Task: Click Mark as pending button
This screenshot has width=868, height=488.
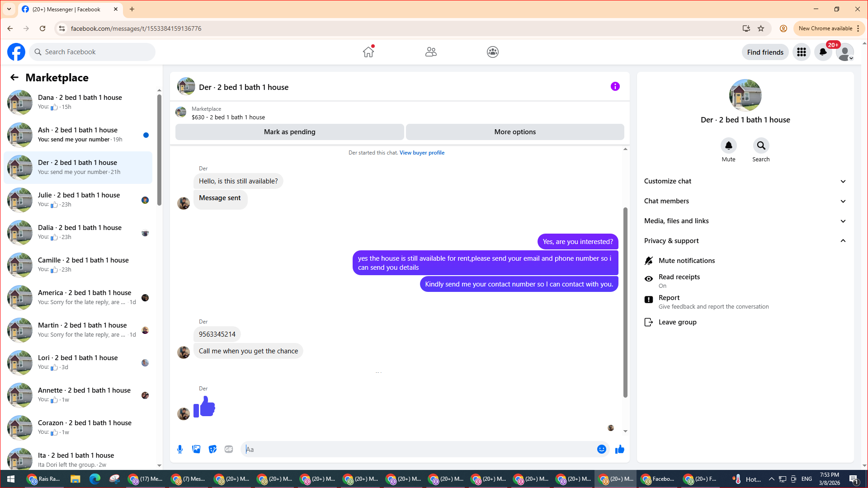Action: [x=289, y=132]
